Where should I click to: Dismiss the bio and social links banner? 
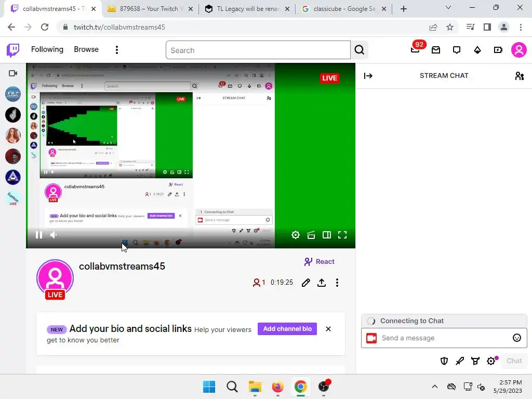[x=328, y=329]
